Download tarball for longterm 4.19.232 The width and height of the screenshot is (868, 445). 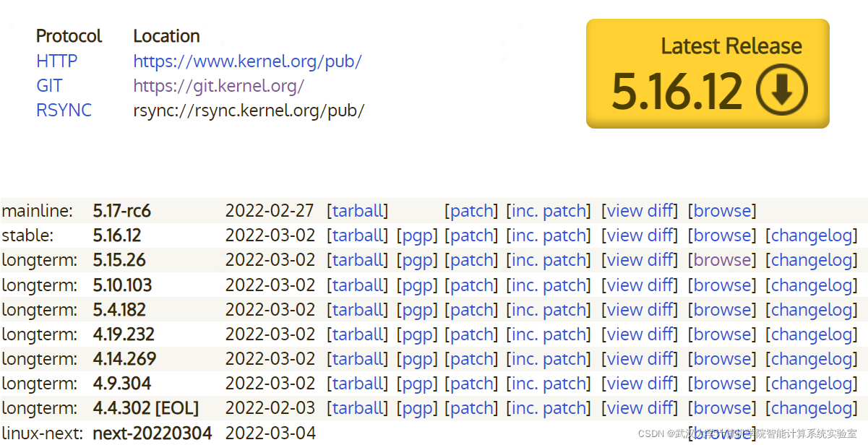point(357,334)
